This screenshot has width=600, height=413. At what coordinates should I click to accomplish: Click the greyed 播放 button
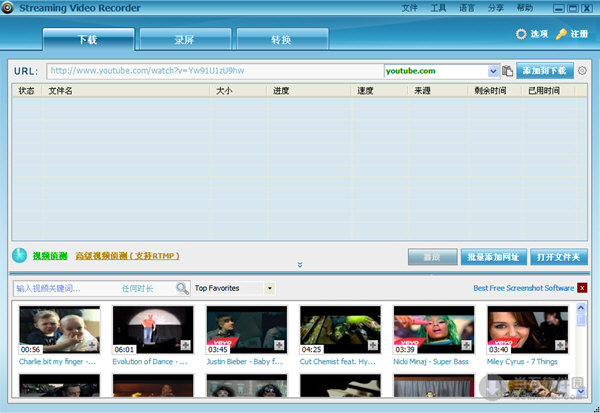point(432,257)
